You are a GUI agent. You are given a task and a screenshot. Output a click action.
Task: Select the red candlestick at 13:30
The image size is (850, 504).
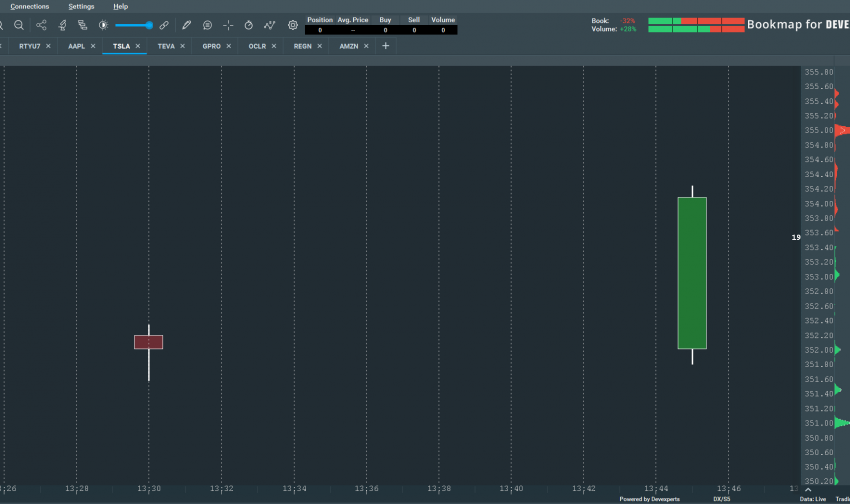tap(149, 342)
